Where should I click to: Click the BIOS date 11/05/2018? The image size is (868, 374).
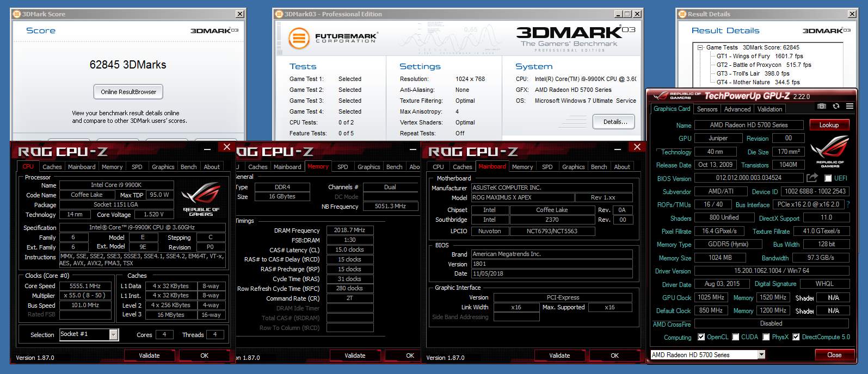pos(552,274)
